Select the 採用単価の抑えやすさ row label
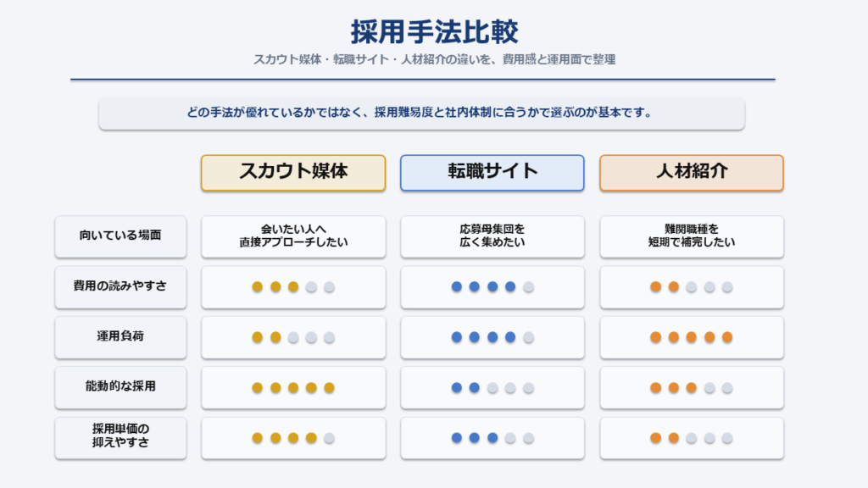The width and height of the screenshot is (868, 488). 120,437
